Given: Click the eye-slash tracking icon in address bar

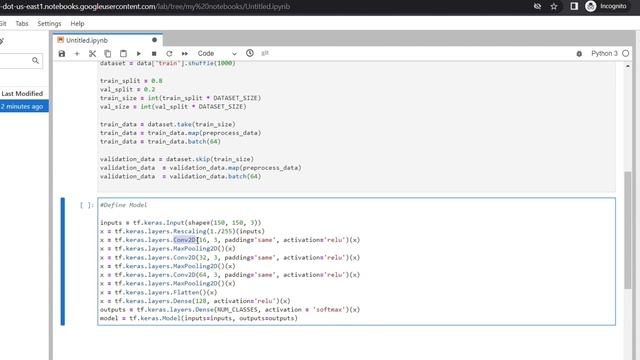Looking at the screenshot, I should (537, 6).
